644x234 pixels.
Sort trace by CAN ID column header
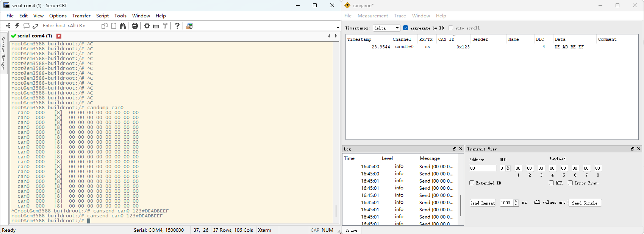coord(453,39)
